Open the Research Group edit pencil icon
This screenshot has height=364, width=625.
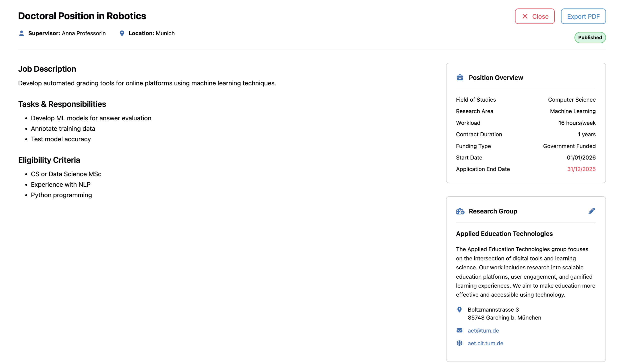pyautogui.click(x=591, y=211)
